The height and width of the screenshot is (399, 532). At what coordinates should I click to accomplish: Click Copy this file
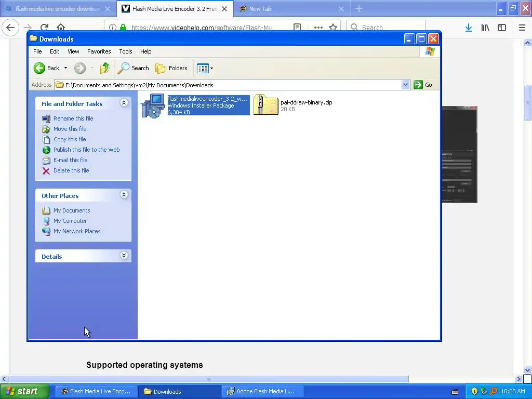click(70, 139)
